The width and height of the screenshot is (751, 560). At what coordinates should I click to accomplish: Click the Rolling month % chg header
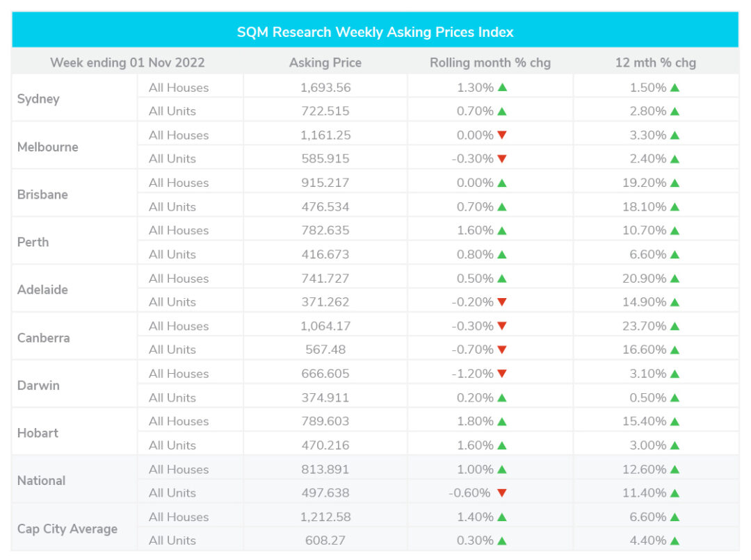[x=490, y=63]
